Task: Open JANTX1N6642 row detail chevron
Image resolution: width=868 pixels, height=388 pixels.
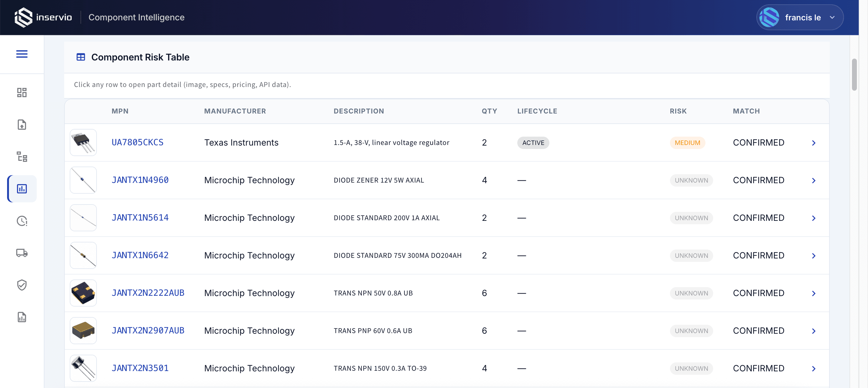Action: 814,256
